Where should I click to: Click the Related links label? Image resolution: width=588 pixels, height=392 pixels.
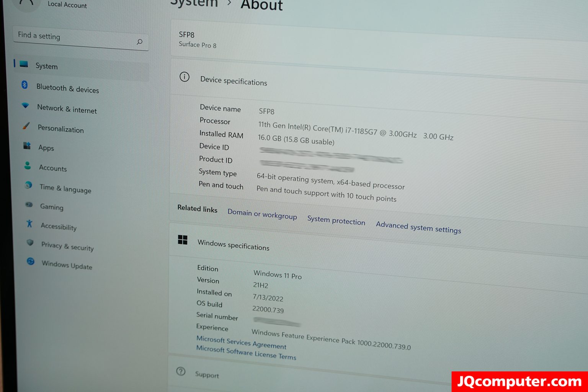pos(197,209)
